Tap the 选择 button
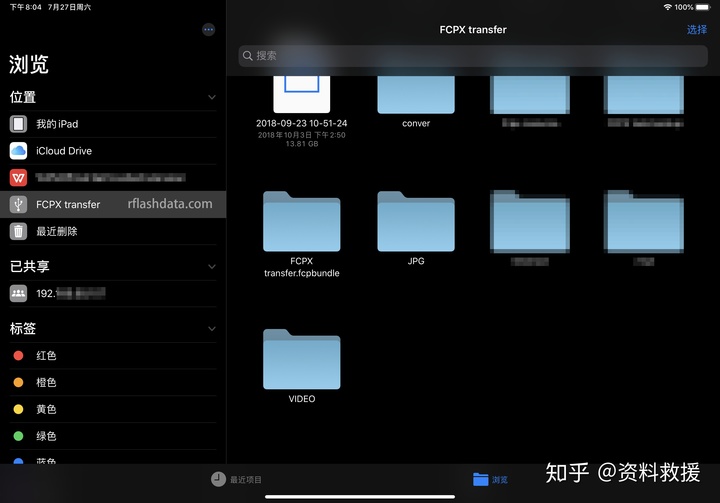The width and height of the screenshot is (720, 503). (697, 29)
